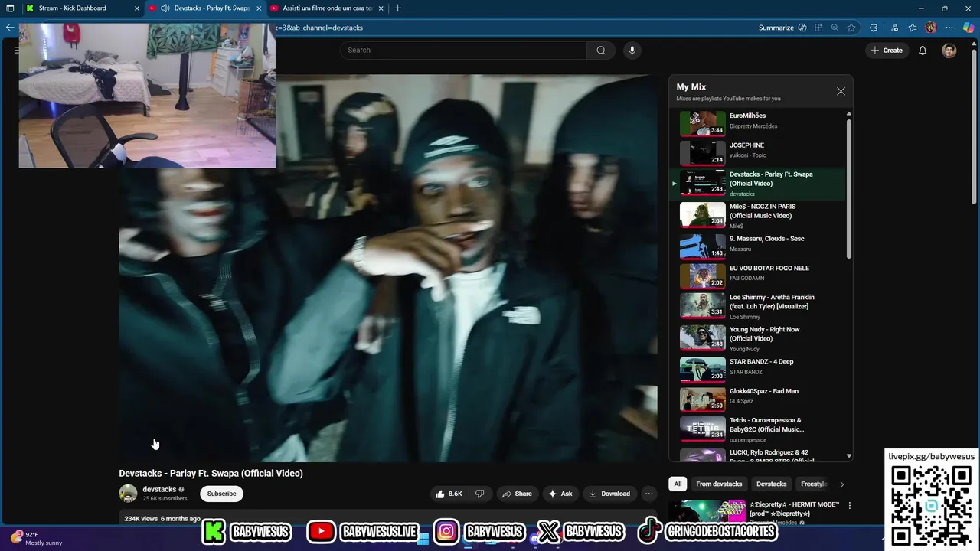Close the Devstacks - Parlay tab
Image resolution: width=980 pixels, height=551 pixels.
(259, 8)
